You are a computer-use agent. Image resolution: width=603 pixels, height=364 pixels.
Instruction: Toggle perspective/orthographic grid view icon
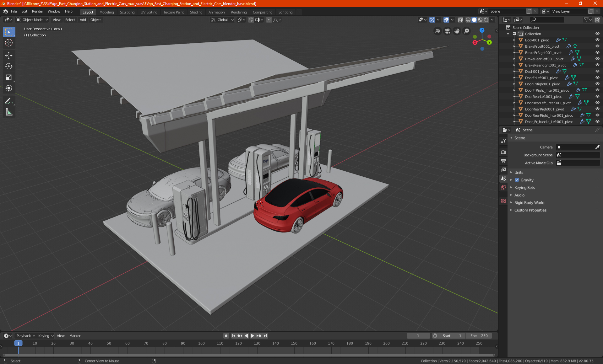pos(437,31)
